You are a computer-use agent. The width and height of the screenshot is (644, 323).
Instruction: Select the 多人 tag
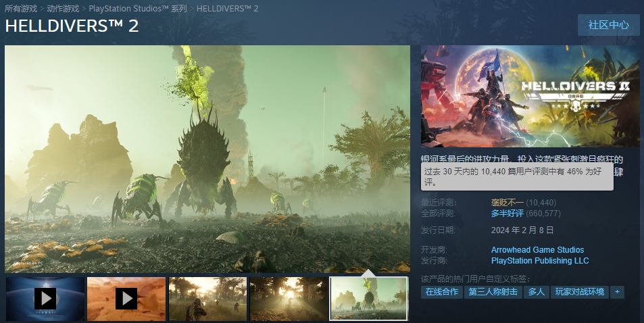tap(536, 292)
